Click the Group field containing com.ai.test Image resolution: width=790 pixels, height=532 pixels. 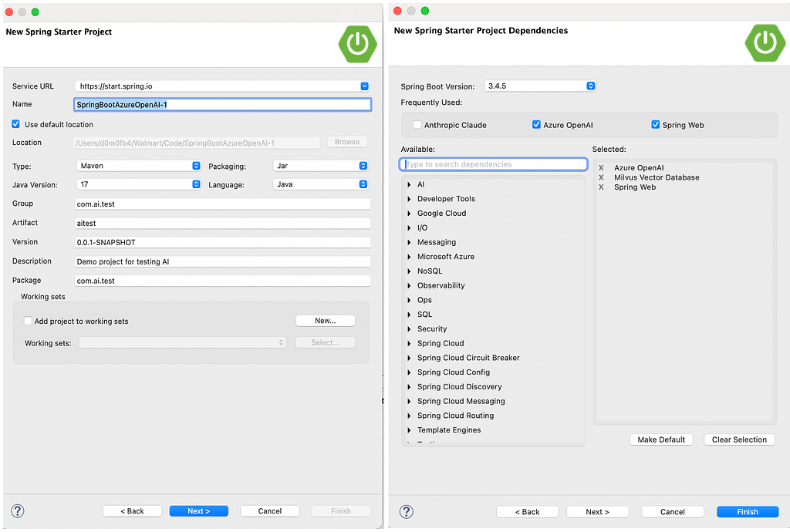click(x=223, y=204)
